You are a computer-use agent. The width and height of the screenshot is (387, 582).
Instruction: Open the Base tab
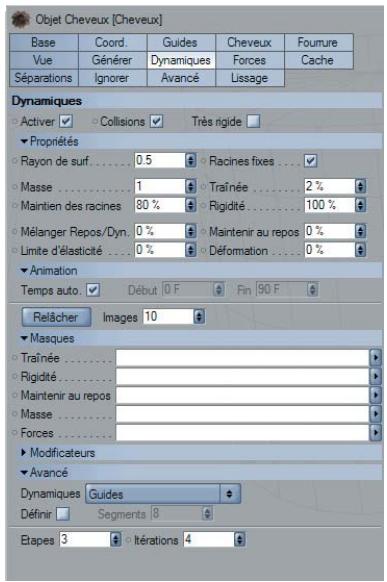pyautogui.click(x=44, y=43)
